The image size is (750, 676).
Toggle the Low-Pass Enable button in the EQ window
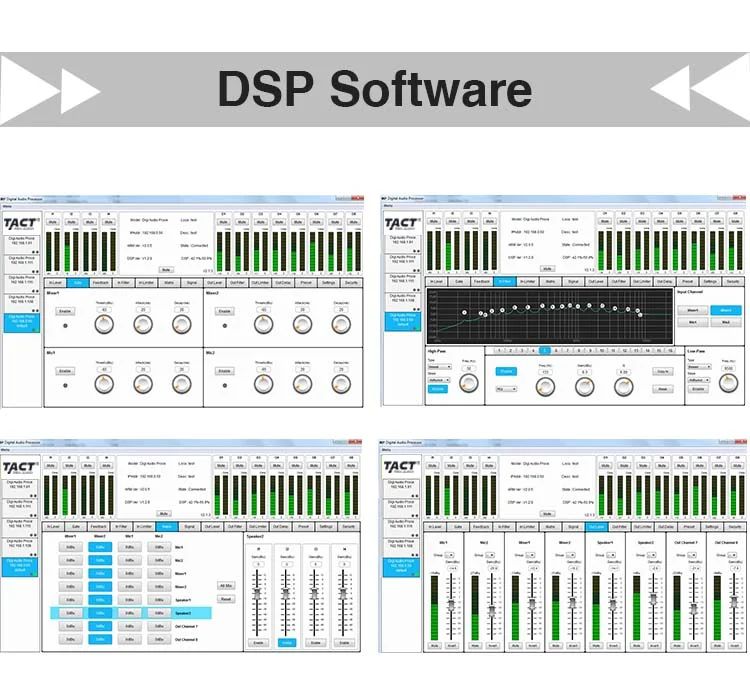[x=698, y=389]
